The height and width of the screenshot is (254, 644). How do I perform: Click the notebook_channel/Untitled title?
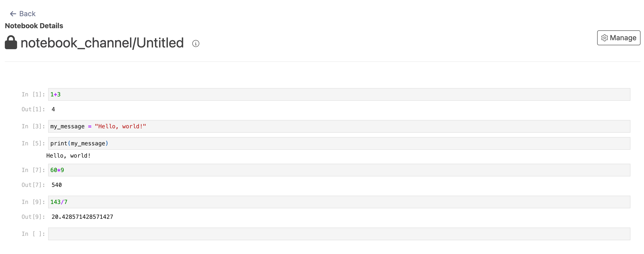(x=102, y=43)
